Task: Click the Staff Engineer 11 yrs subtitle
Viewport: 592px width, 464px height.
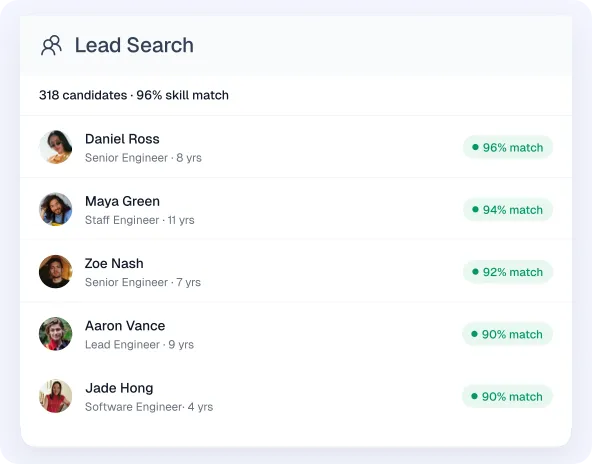Action: pyautogui.click(x=140, y=220)
